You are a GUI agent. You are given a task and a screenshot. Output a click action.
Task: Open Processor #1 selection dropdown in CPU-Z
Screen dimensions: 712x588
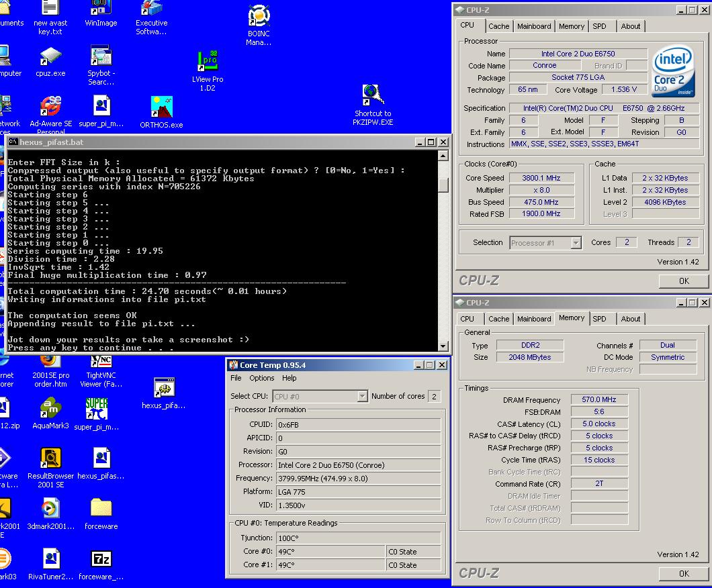tap(576, 243)
